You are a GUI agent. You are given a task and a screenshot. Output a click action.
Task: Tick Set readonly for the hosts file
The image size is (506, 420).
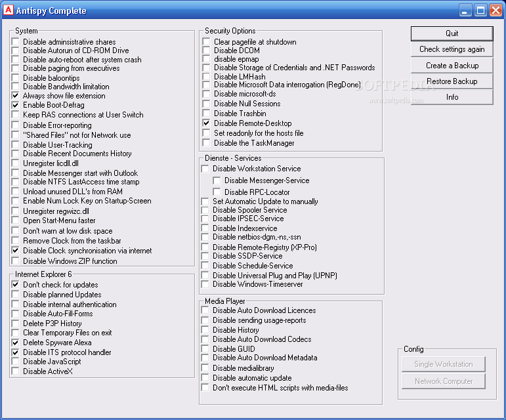point(206,133)
